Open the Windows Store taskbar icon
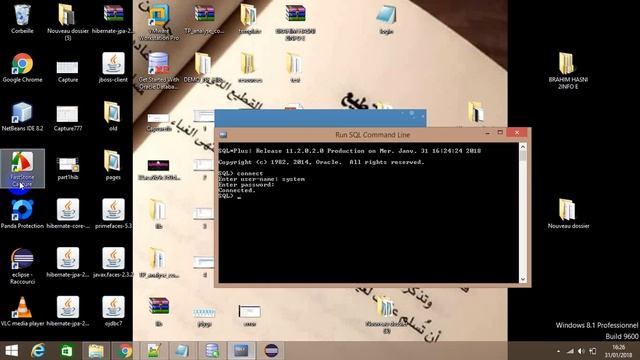Image resolution: width=640 pixels, height=360 pixels. coord(67,351)
